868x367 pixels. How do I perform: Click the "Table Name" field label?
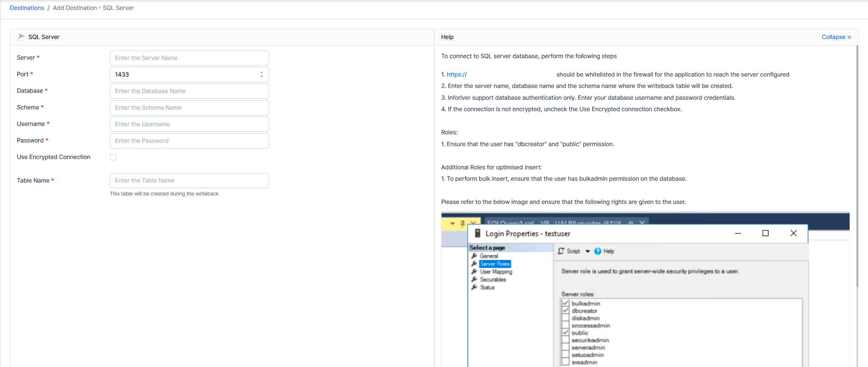(33, 180)
